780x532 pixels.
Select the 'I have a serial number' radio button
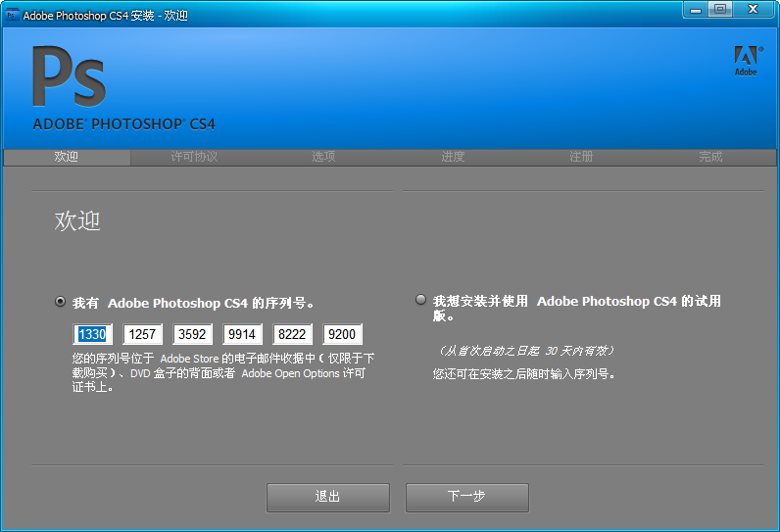pos(60,302)
